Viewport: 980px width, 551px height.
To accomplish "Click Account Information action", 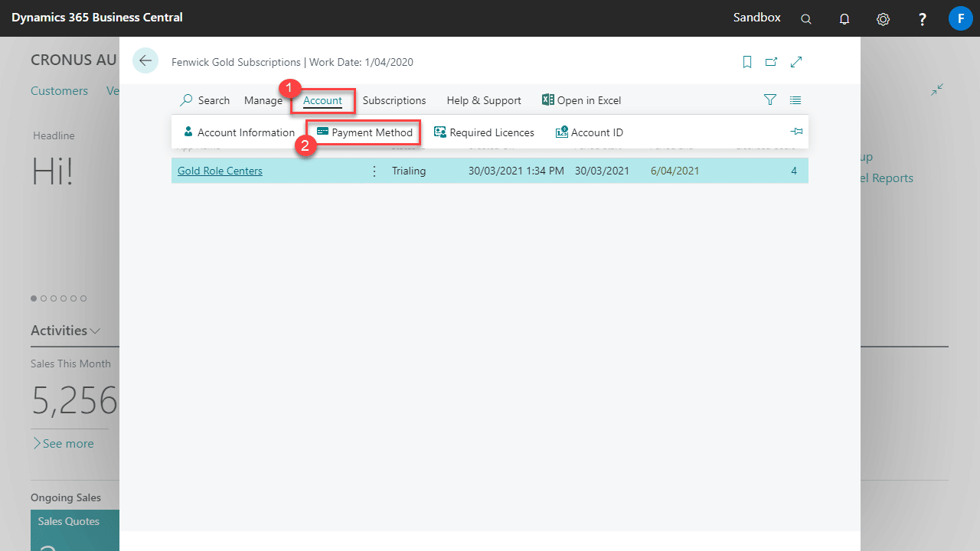I will point(239,132).
